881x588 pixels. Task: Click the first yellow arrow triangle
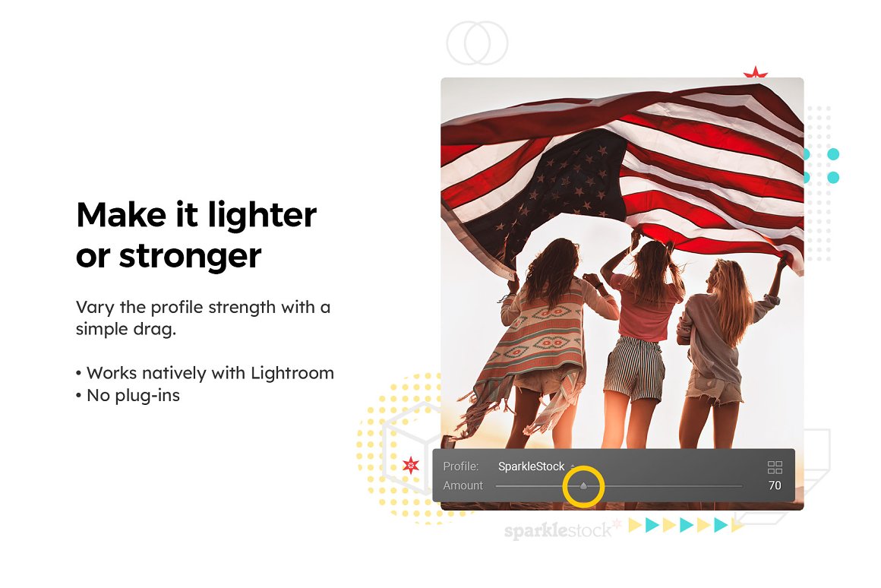(x=635, y=525)
